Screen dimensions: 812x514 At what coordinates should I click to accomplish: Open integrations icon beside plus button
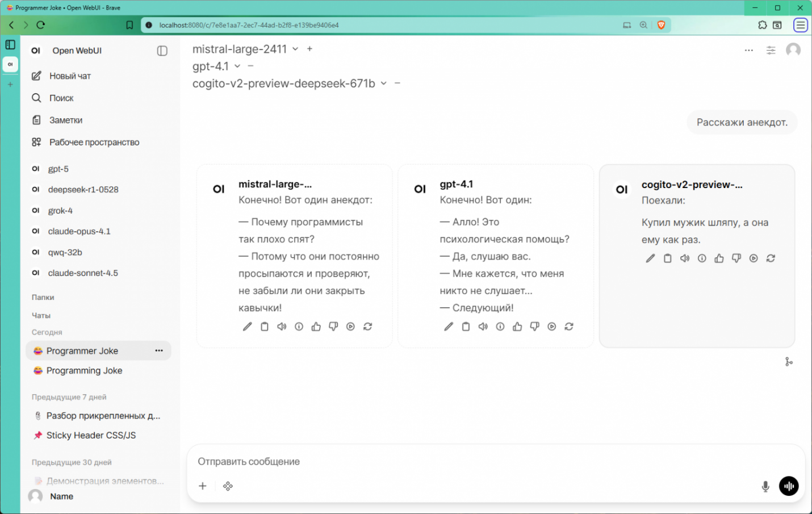click(228, 486)
